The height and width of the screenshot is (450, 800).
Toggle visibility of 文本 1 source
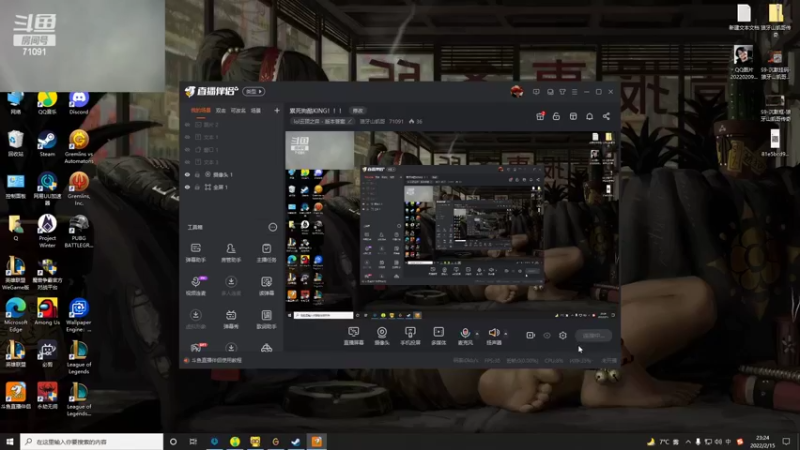click(x=187, y=137)
